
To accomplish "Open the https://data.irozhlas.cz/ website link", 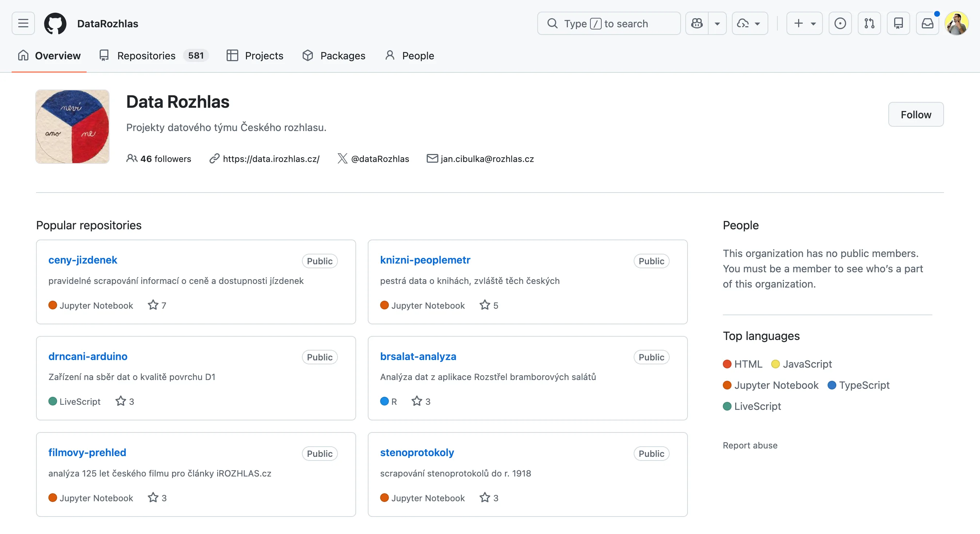I will pyautogui.click(x=271, y=159).
